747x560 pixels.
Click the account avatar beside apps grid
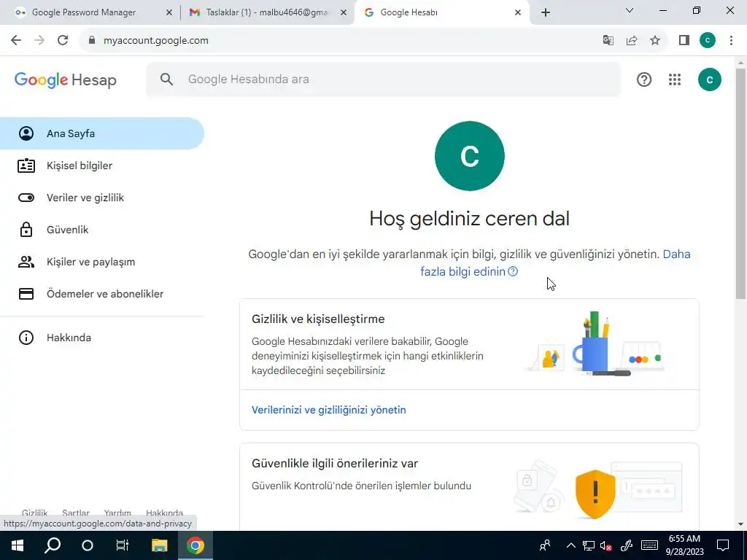click(x=709, y=79)
